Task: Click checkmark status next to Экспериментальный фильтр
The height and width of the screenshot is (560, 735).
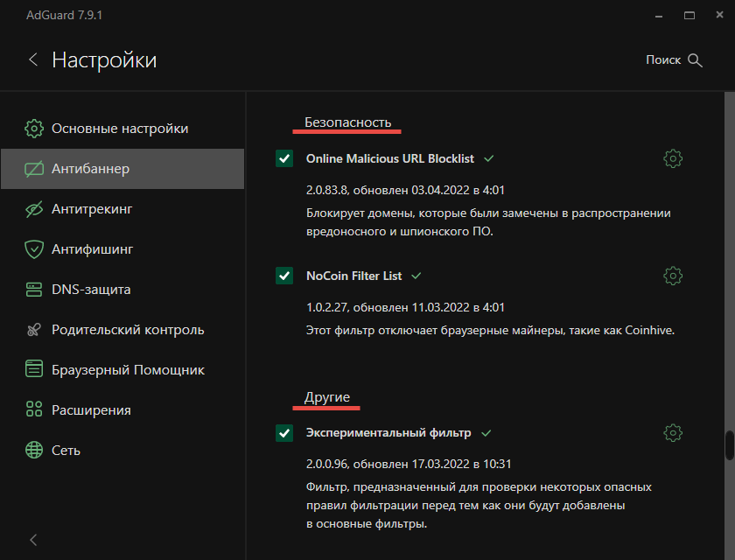Action: pos(486,433)
